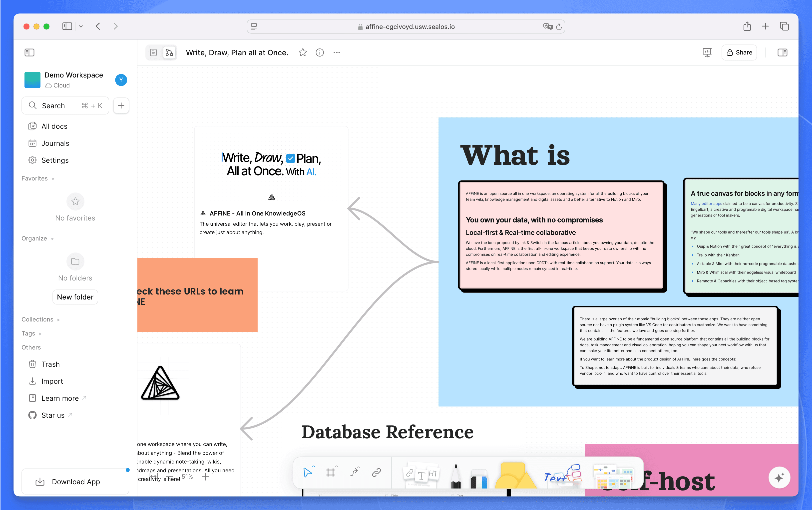Click the Search field
This screenshot has height=510, width=812.
[65, 105]
